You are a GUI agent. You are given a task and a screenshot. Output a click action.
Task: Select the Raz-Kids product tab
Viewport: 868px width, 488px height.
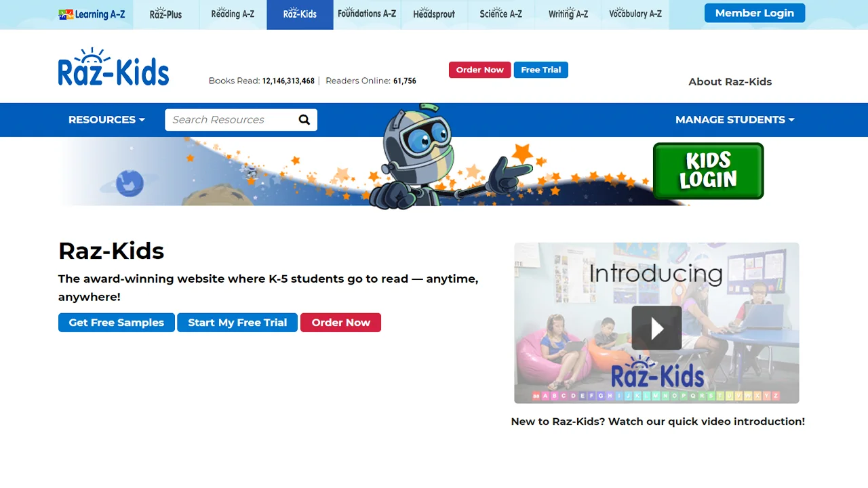[x=300, y=14]
